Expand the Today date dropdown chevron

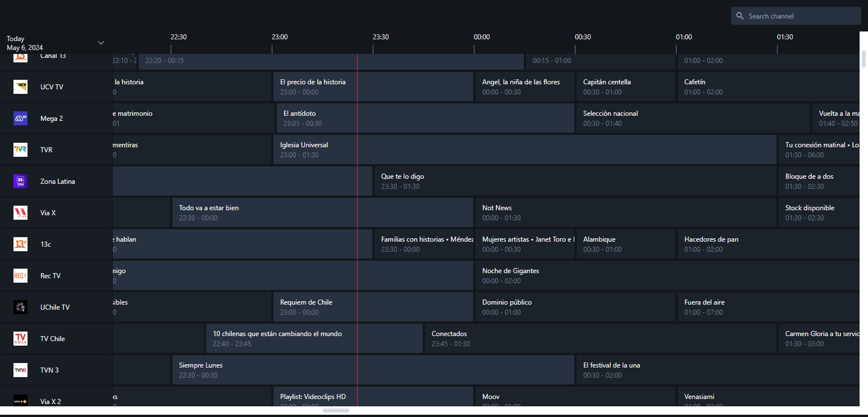101,43
